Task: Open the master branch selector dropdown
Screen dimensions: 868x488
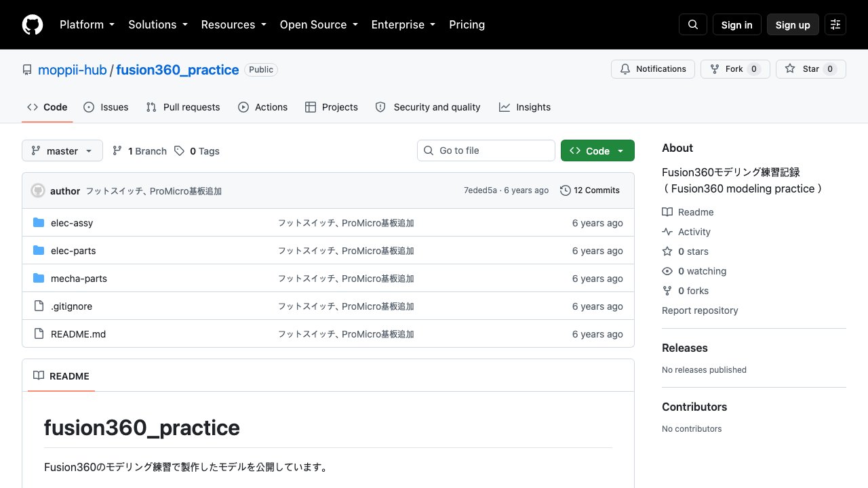Action: coord(62,150)
